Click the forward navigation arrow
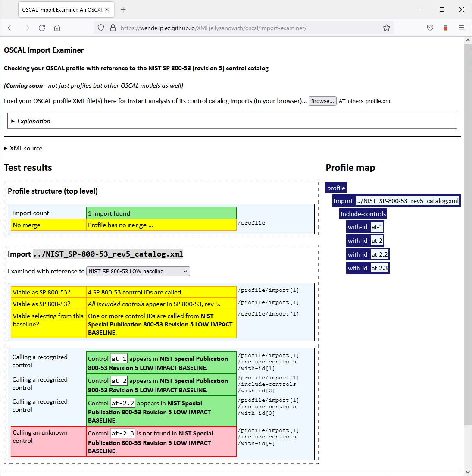Screen dimensions: 472x476 point(26,28)
